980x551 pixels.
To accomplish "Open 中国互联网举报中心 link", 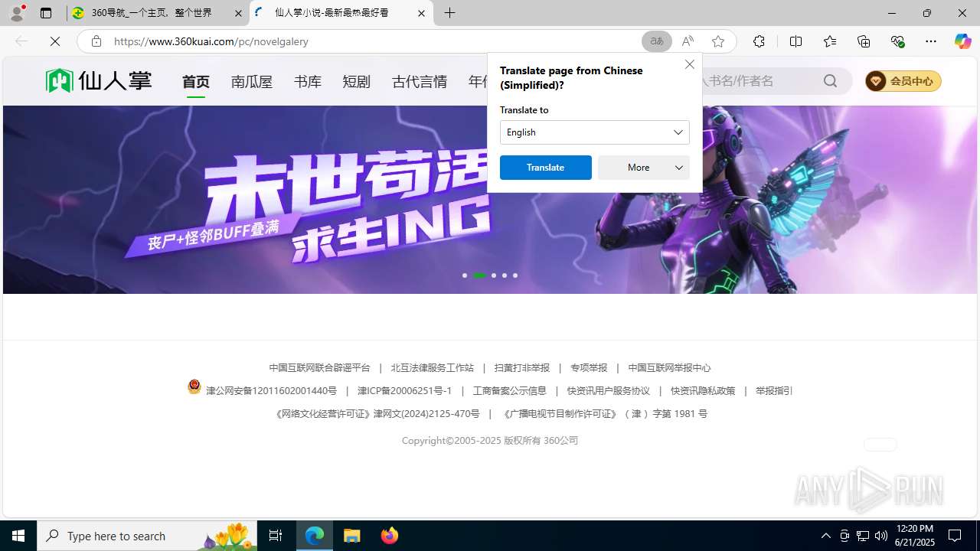I will (x=669, y=368).
